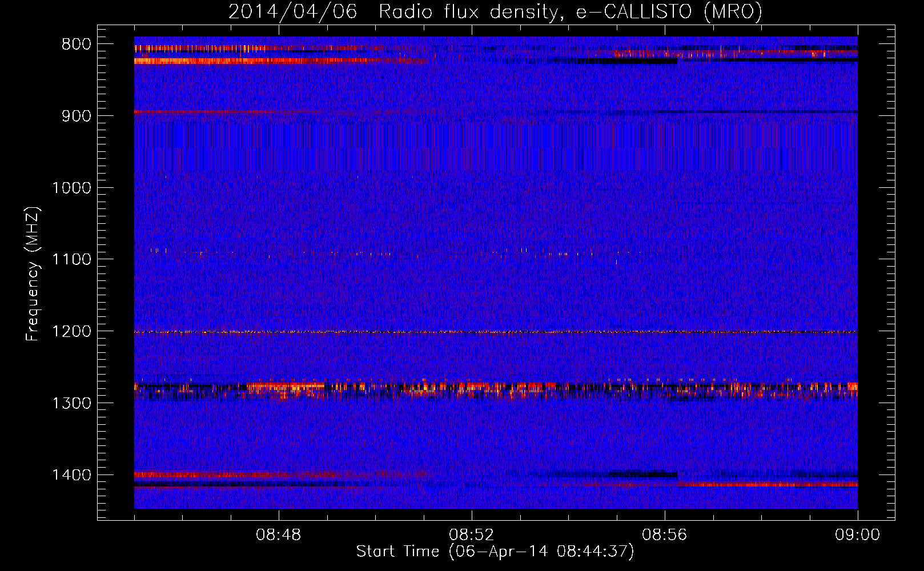Select the 800 frequency tick label

(x=77, y=45)
